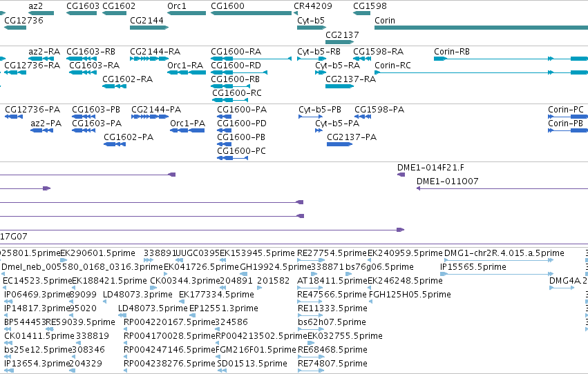This screenshot has width=588, height=374.
Task: Select the CG1598 gene feature
Action: point(362,13)
